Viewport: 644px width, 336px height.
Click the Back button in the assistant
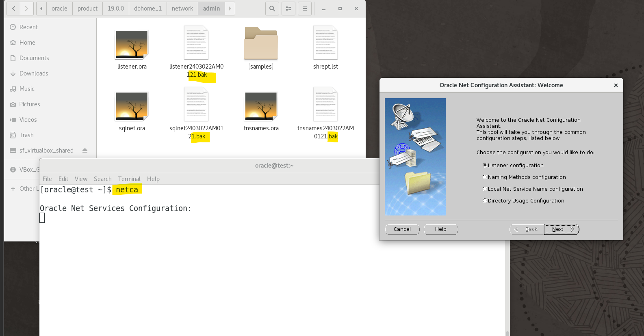tap(527, 229)
